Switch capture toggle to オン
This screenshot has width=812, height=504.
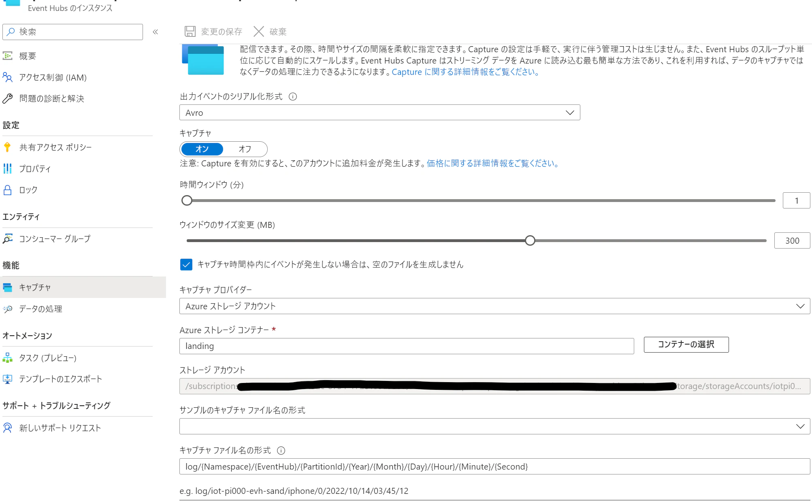(202, 149)
